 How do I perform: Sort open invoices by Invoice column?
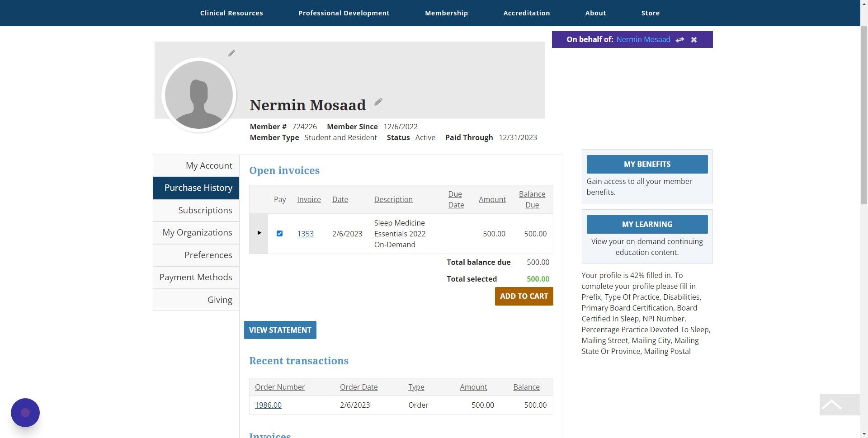pos(309,199)
